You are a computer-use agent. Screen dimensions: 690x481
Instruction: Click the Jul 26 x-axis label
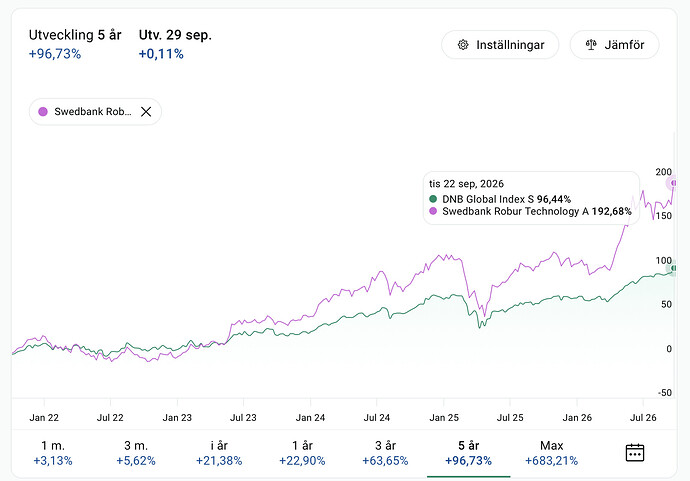(x=643, y=418)
